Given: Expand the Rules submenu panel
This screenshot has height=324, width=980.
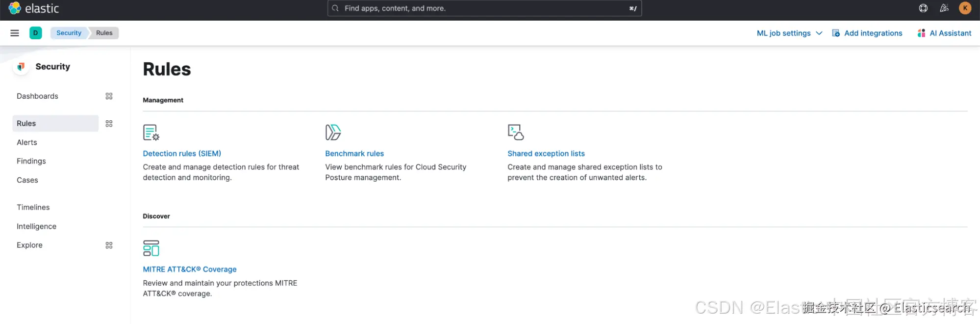Looking at the screenshot, I should [109, 124].
